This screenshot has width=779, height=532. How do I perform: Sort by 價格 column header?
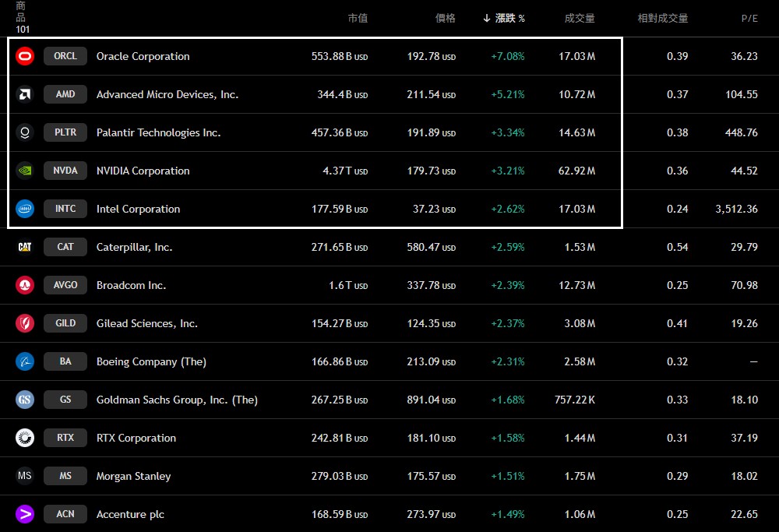point(445,18)
